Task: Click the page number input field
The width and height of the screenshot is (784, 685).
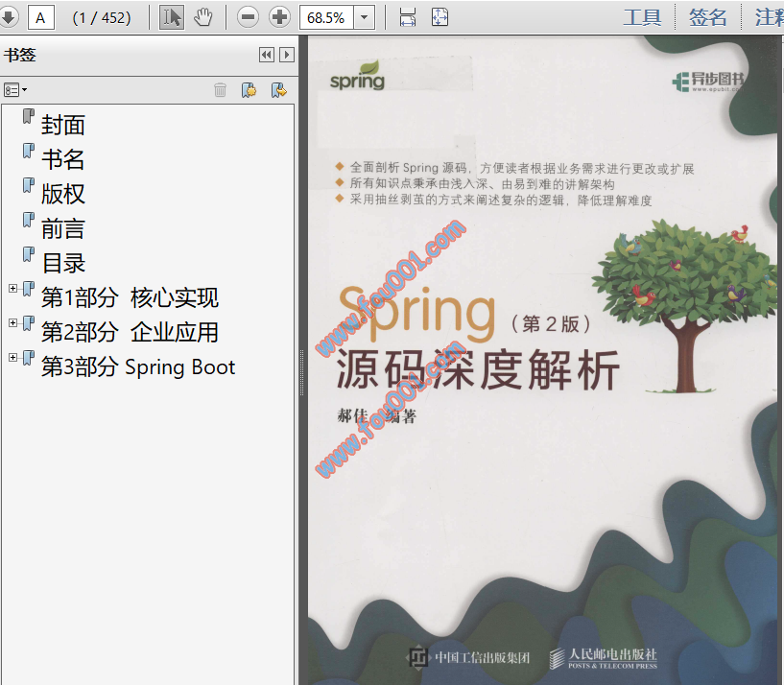Action: pos(41,18)
